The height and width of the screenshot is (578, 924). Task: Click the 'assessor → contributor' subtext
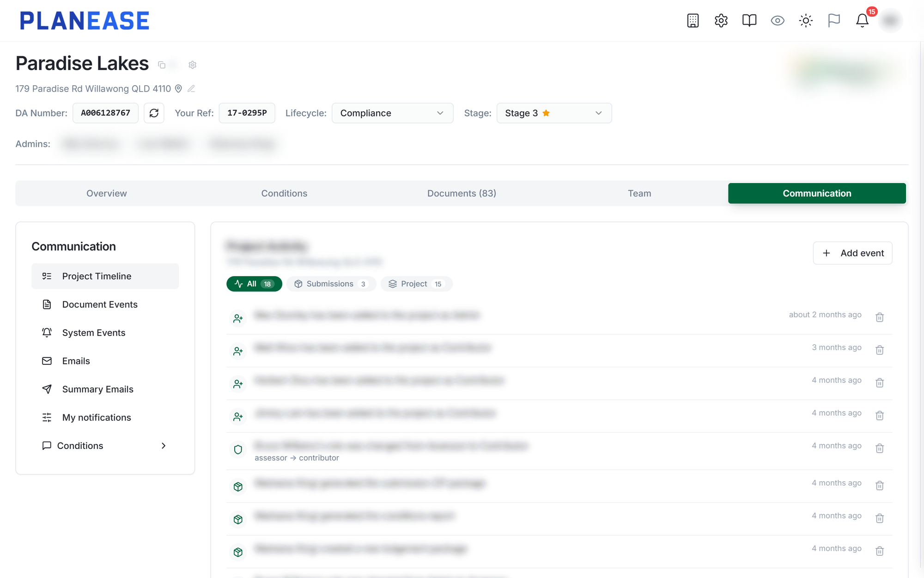coord(297,458)
